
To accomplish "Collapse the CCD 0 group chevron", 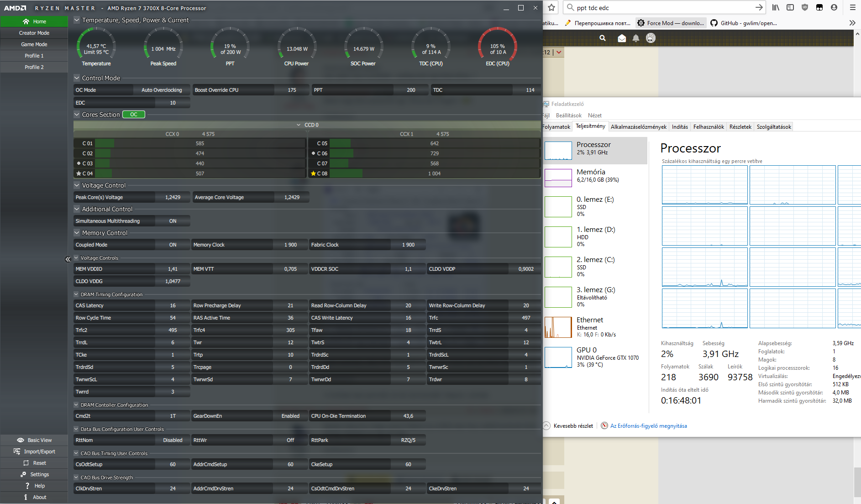I will click(299, 125).
